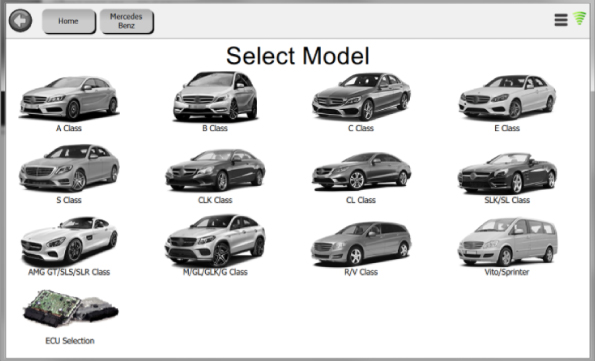595x361 pixels.
Task: Click the 'S Class' label
Action: point(69,200)
